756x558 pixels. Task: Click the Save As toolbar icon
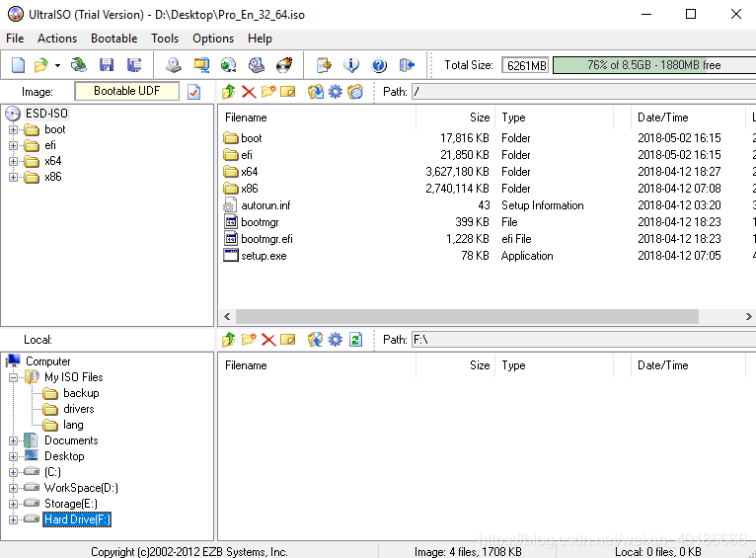[x=134, y=64]
